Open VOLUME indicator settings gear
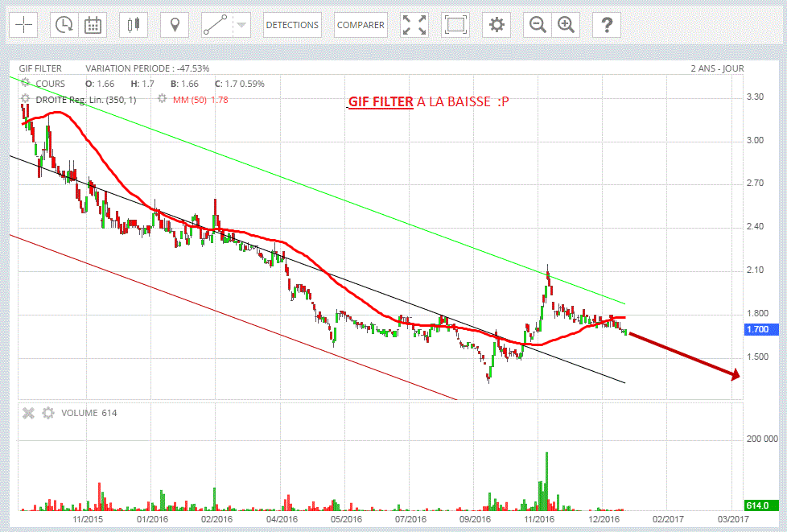787x532 pixels. point(48,413)
